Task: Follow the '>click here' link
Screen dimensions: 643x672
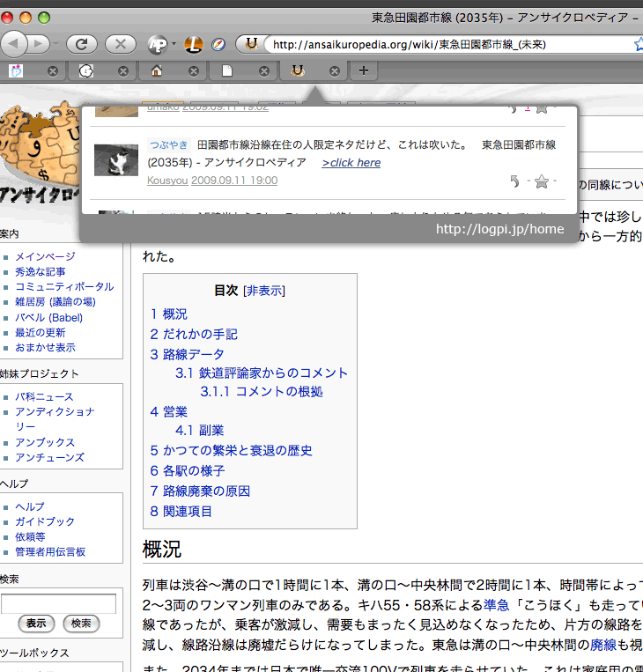Action: pyautogui.click(x=351, y=163)
